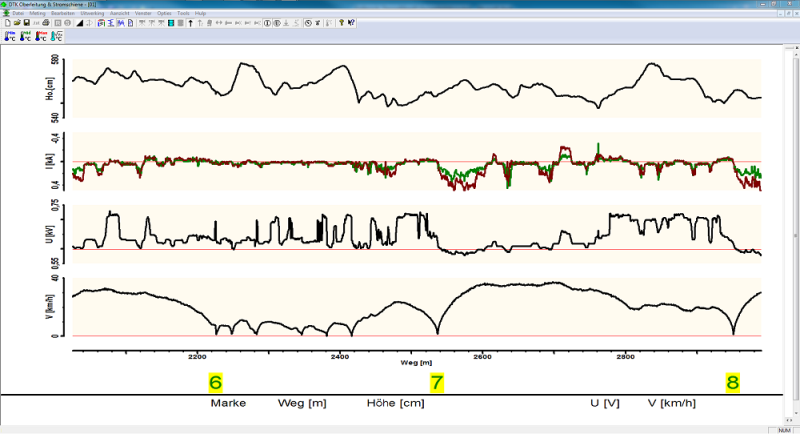Viewport: 800px width, 434px height.
Task: Open the Opties menu
Action: click(x=164, y=13)
